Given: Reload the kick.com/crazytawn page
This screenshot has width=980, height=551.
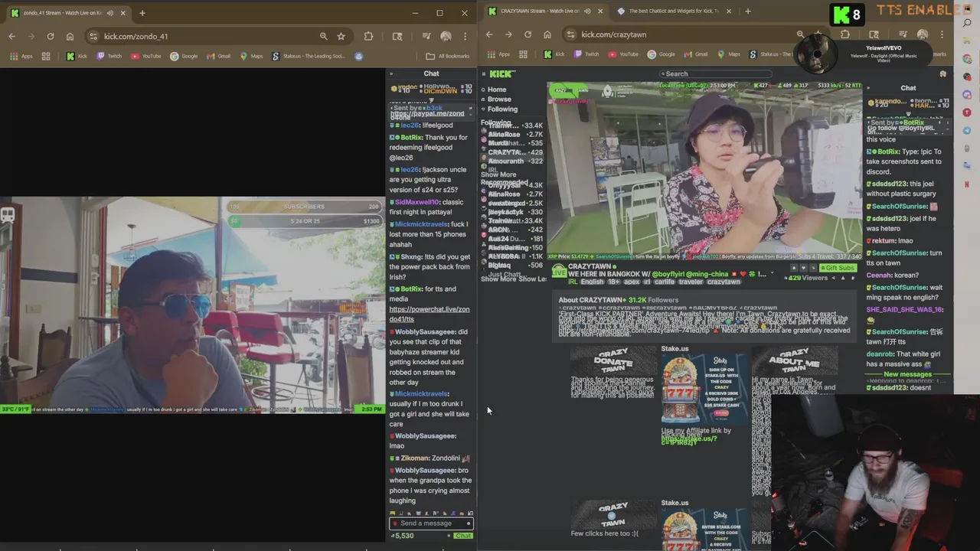Looking at the screenshot, I should click(x=528, y=34).
